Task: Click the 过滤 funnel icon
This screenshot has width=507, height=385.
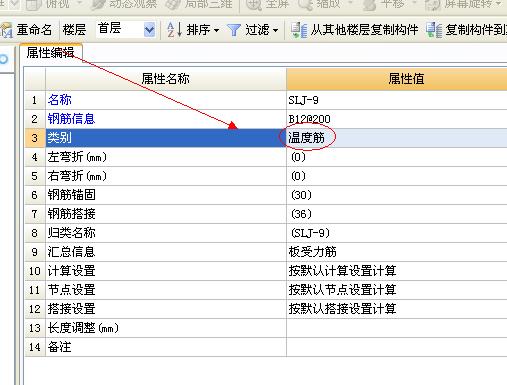Action: [234, 30]
